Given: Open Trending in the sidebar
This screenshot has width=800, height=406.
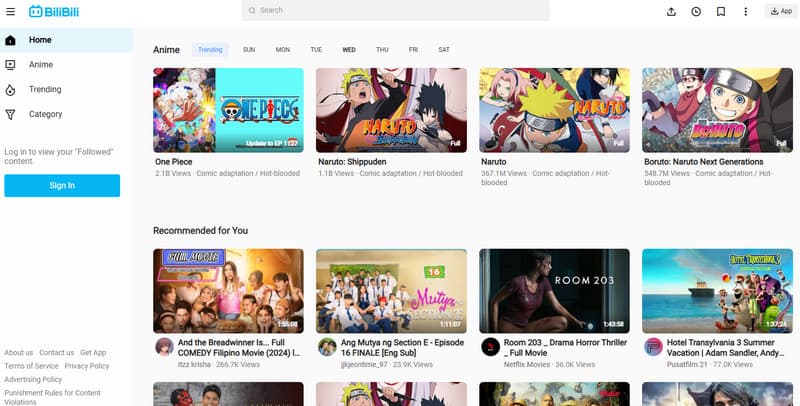Looking at the screenshot, I should tap(66, 90).
